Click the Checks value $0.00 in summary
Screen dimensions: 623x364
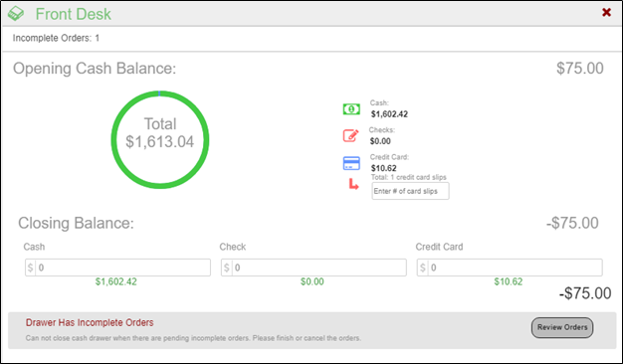(380, 141)
